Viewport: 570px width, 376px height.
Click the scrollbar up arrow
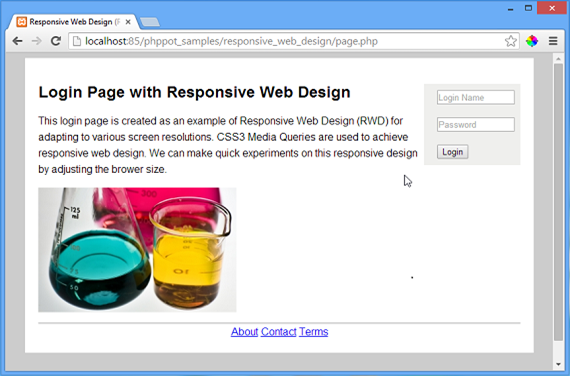click(x=558, y=59)
